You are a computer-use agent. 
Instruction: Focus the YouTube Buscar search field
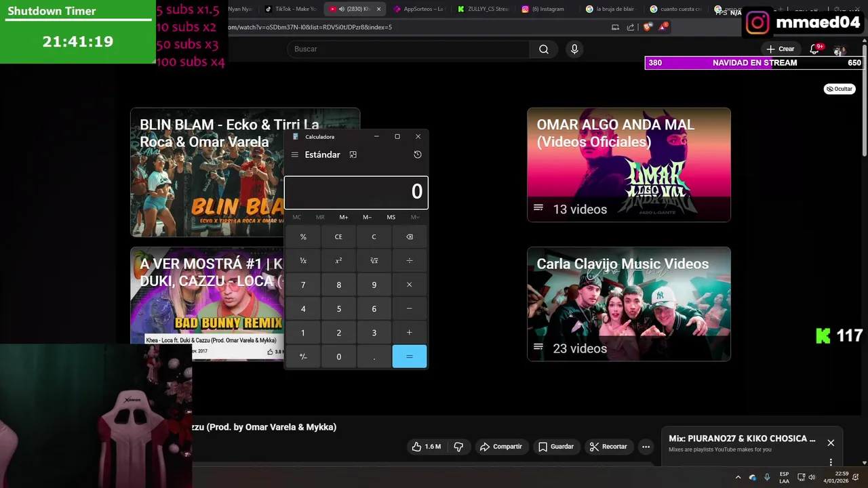coord(408,49)
